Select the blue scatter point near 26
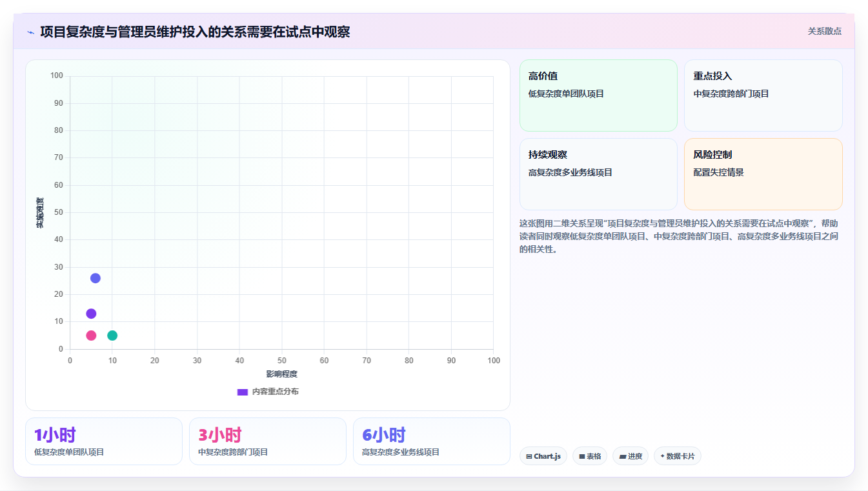The height and width of the screenshot is (491, 868). tap(96, 278)
